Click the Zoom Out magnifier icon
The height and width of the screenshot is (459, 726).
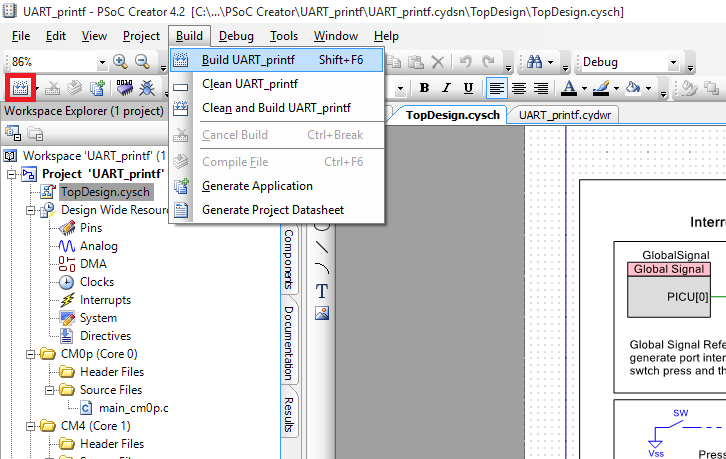(142, 62)
